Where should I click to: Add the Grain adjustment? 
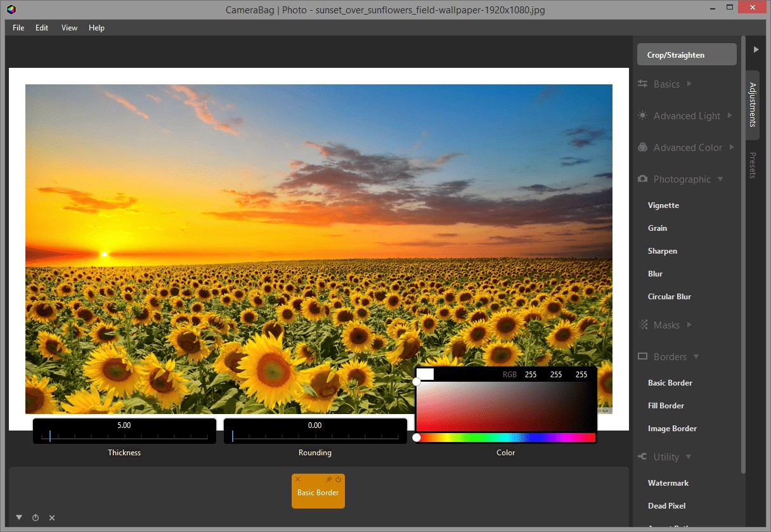pos(658,228)
